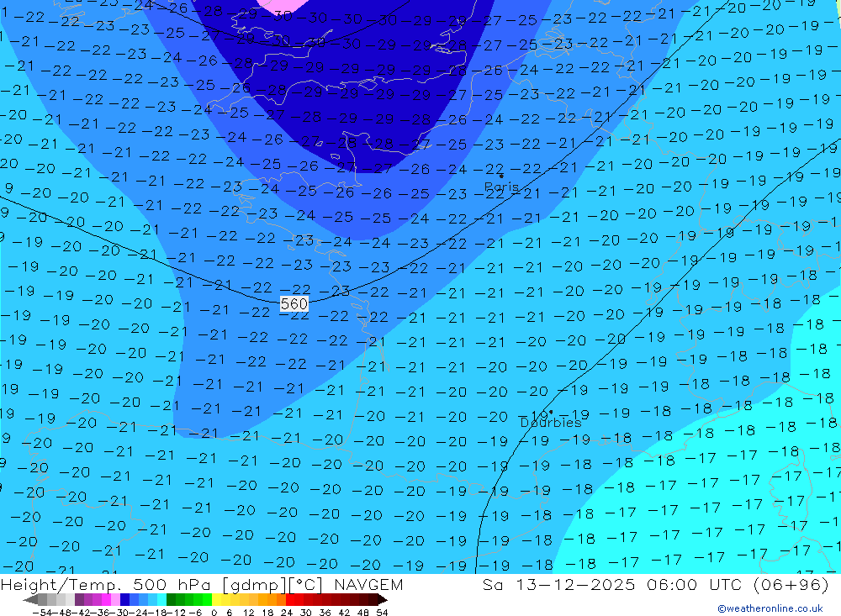This screenshot has width=841, height=616.
Task: Click the black dot marking Dourbies
Action: tap(551, 413)
